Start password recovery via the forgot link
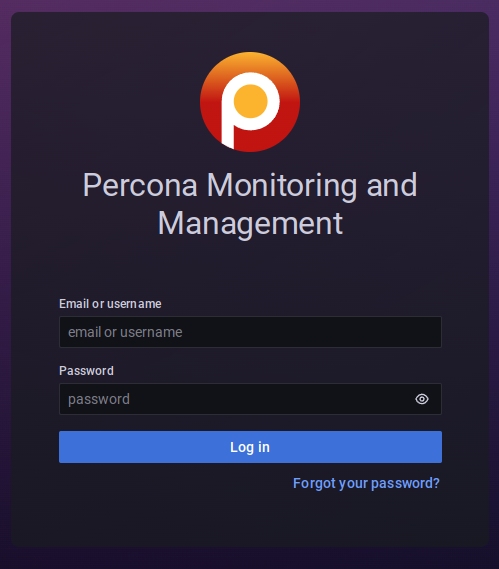Viewport: 499px width, 569px height. [366, 483]
